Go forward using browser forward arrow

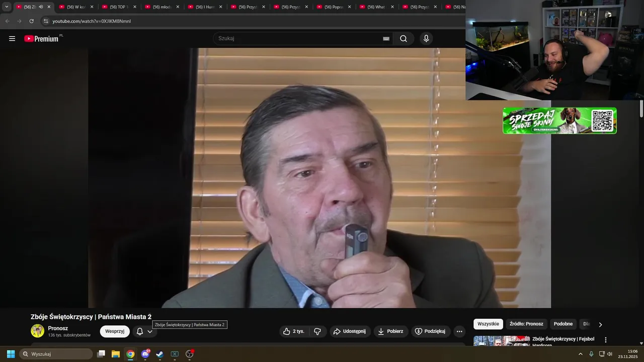pyautogui.click(x=19, y=21)
